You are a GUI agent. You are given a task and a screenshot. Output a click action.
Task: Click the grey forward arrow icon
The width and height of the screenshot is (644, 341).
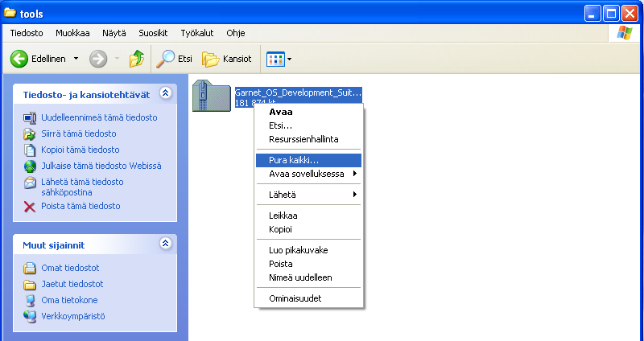coord(98,59)
